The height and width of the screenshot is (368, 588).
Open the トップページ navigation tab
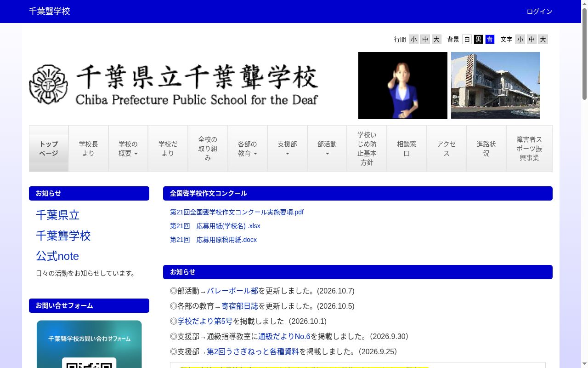tap(49, 149)
